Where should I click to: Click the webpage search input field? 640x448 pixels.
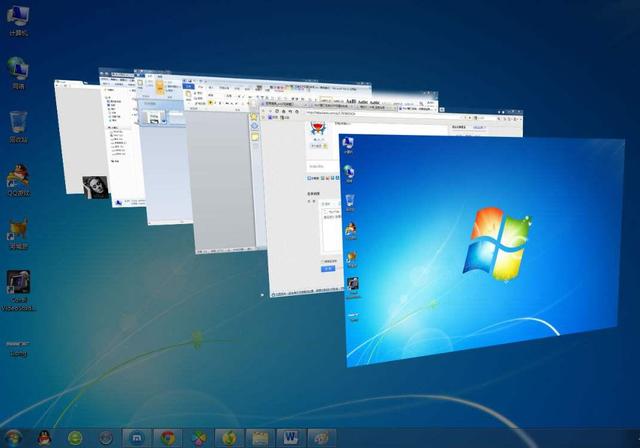click(322, 166)
